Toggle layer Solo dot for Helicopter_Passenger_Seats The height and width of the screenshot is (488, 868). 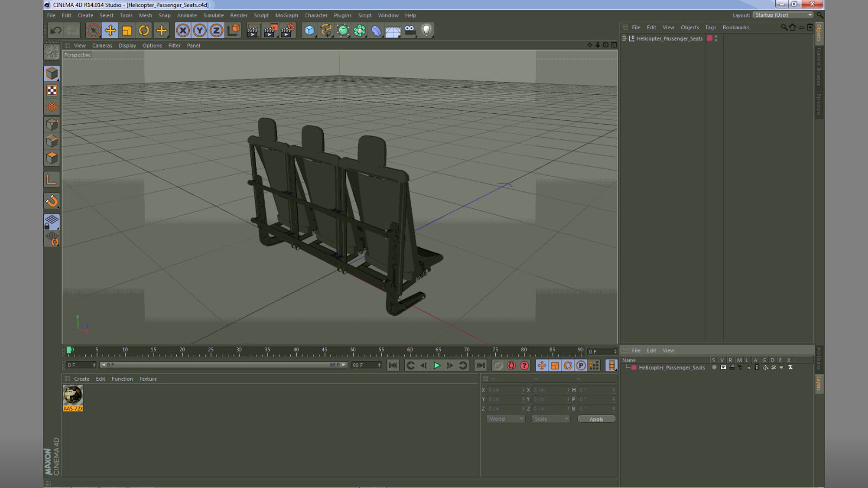click(x=714, y=368)
